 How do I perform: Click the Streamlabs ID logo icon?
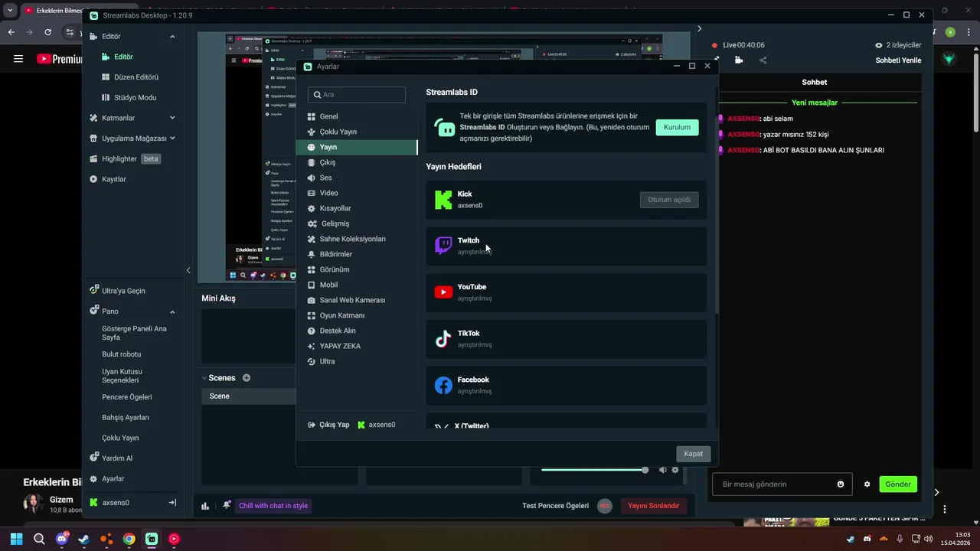(444, 127)
